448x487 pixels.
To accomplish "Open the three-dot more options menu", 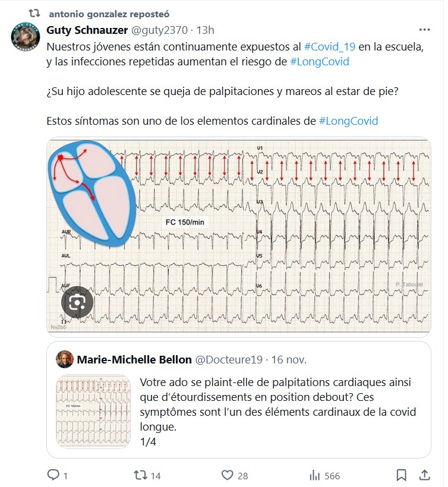I will (x=424, y=30).
